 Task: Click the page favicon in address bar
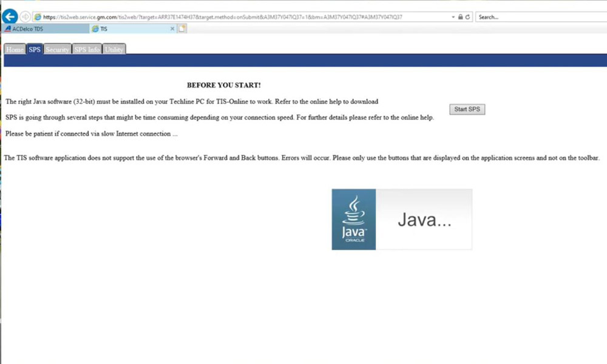(38, 17)
